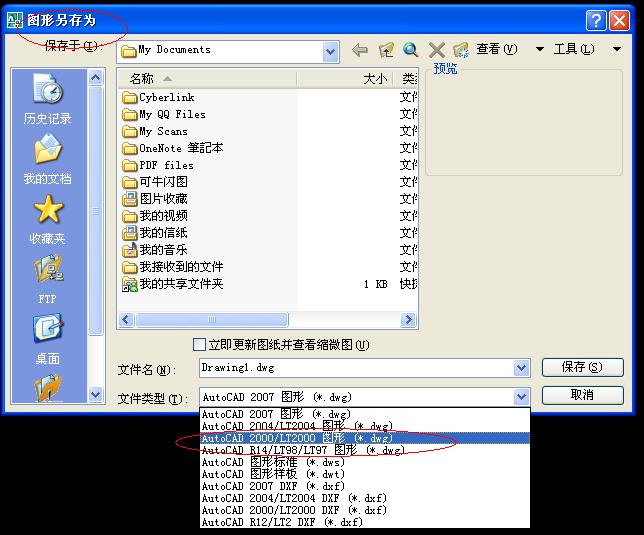Select the My Scans folder
Screen dimensions: 644x535
tap(155, 131)
